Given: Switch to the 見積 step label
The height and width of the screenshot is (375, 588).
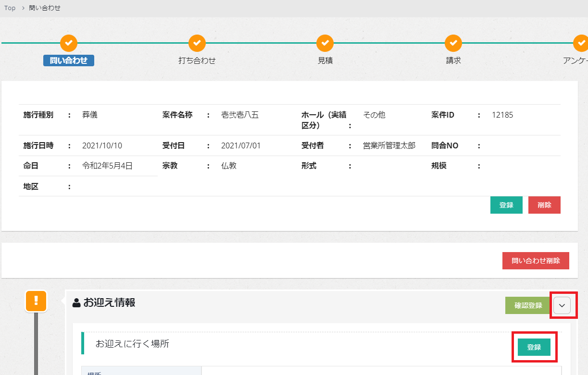Looking at the screenshot, I should (x=325, y=60).
